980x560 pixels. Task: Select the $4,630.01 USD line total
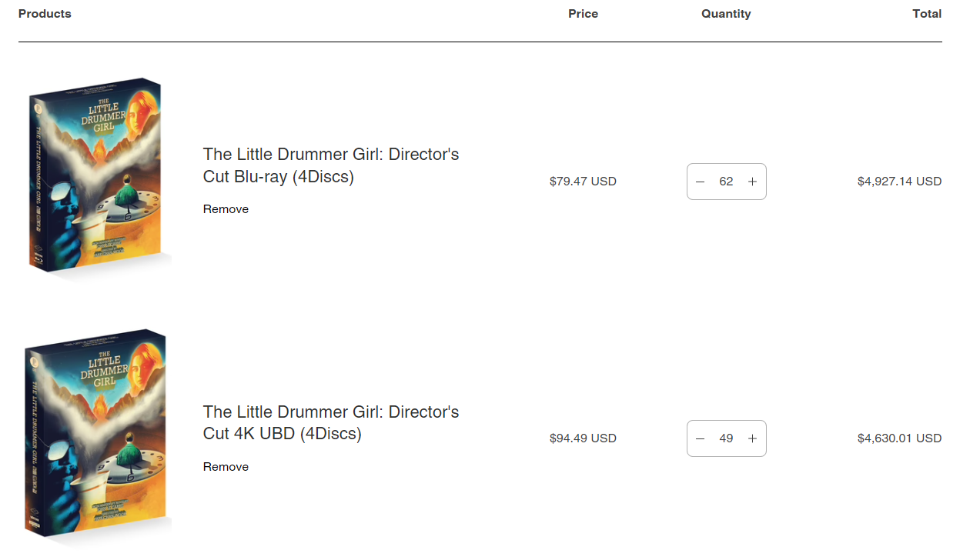click(899, 438)
